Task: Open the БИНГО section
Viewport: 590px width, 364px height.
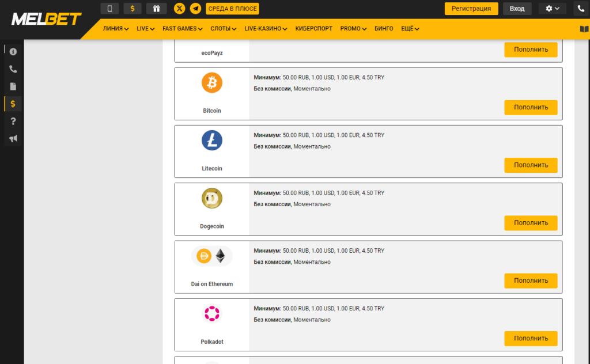Action: pos(384,29)
